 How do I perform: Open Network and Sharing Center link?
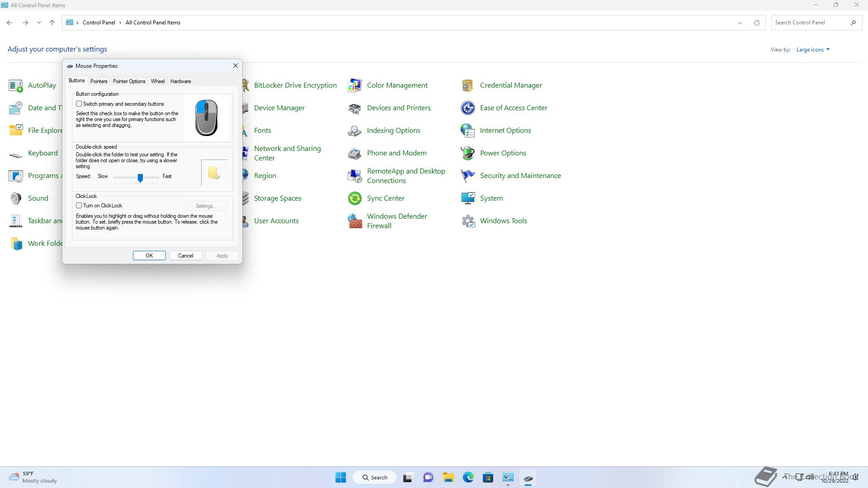[x=288, y=153]
